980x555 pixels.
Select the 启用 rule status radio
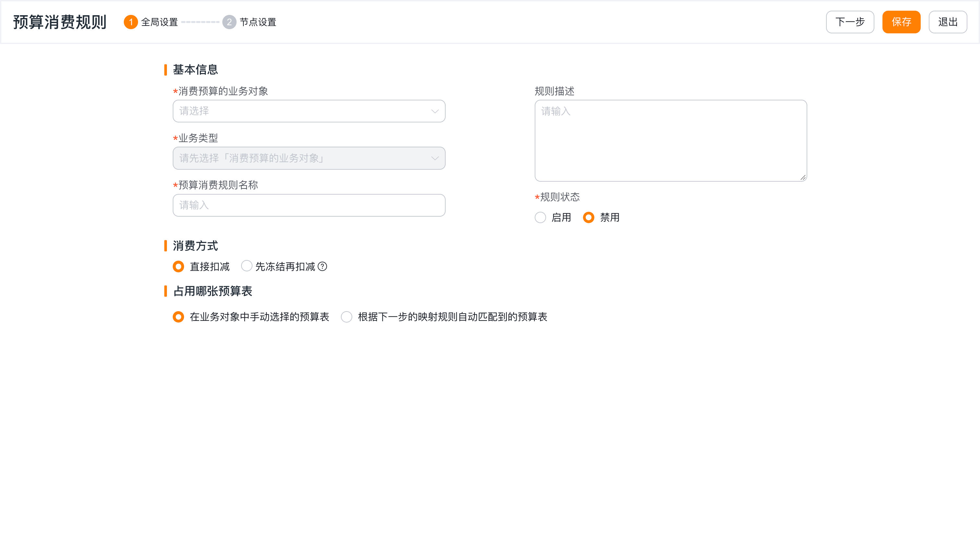(540, 218)
